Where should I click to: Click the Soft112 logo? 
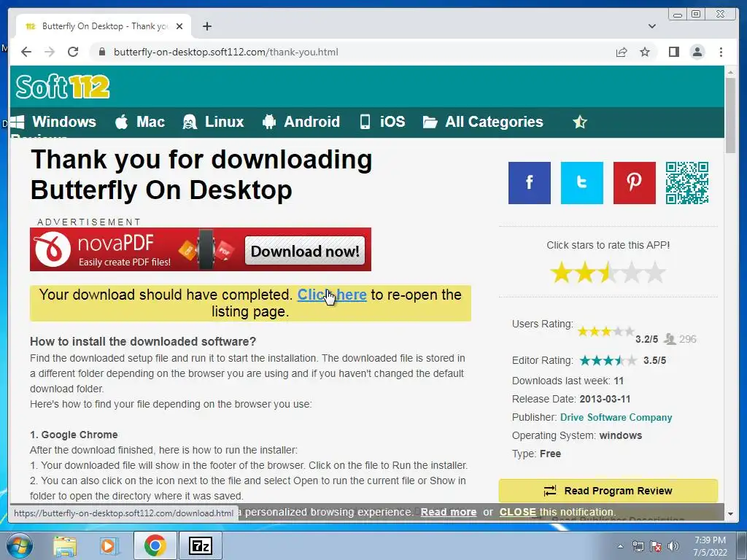pyautogui.click(x=63, y=87)
